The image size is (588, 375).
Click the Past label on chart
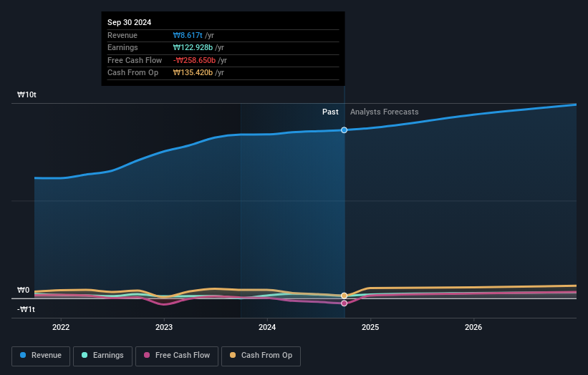coord(330,112)
